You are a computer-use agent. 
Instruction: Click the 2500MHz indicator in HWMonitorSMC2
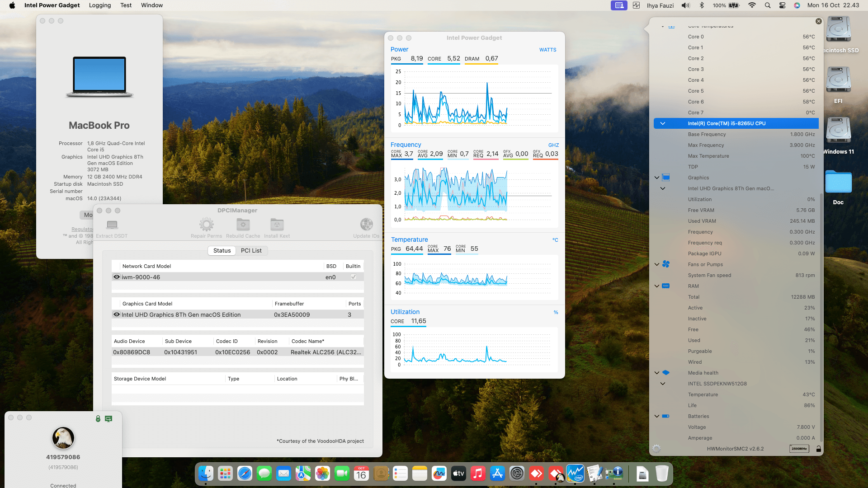(799, 449)
